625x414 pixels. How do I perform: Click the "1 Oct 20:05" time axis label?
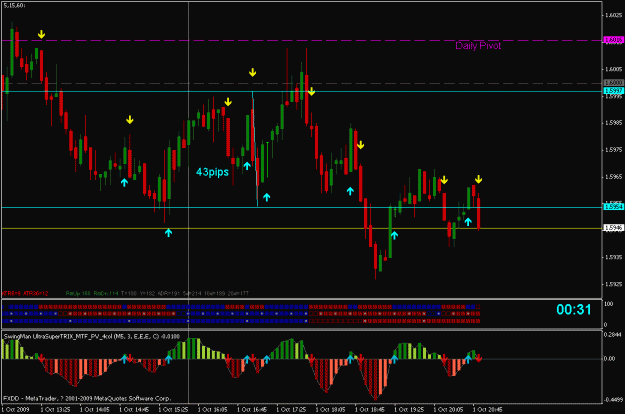coord(448,410)
